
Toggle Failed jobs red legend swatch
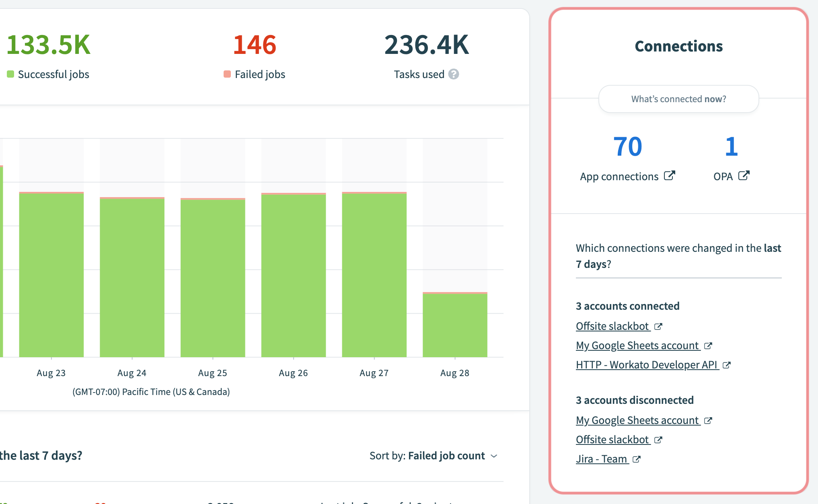click(x=227, y=74)
